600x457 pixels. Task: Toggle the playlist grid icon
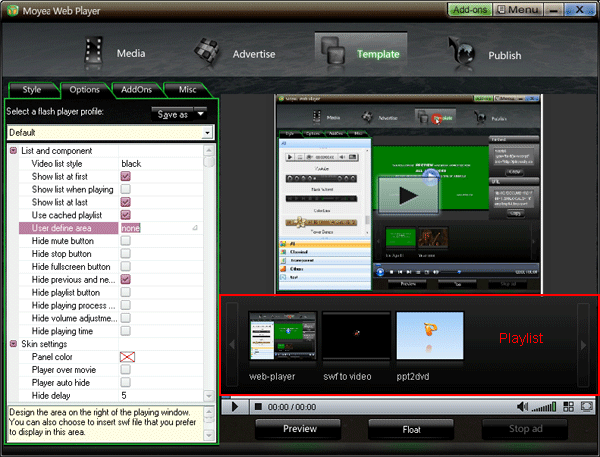[568, 406]
